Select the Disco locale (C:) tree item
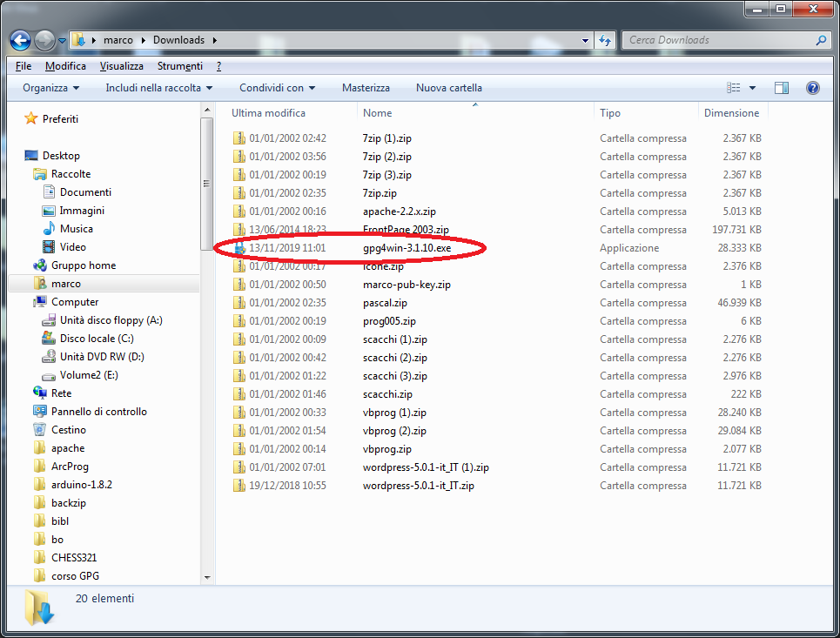840x638 pixels. click(96, 339)
